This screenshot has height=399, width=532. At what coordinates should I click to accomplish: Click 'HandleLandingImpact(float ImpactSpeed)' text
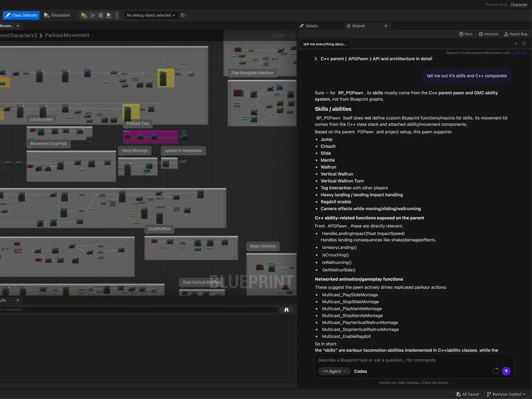(363, 234)
